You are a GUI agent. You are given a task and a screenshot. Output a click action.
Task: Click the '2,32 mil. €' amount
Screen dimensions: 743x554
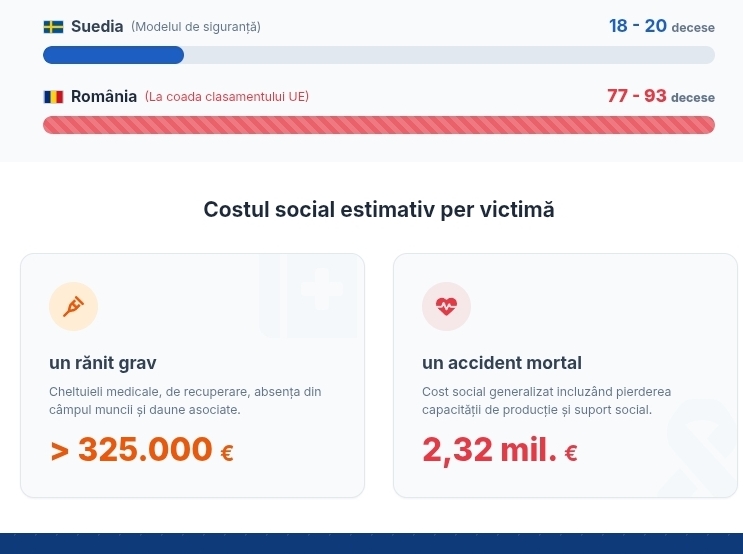pos(500,449)
